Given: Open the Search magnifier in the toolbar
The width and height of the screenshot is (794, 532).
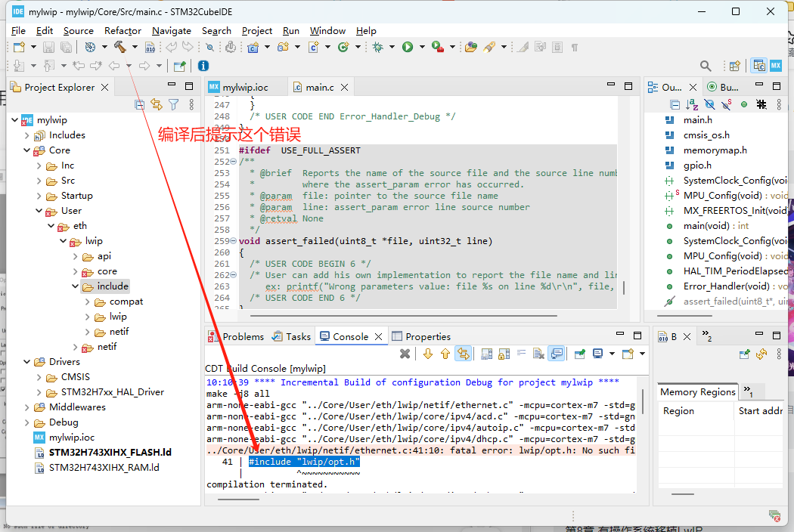Looking at the screenshot, I should tap(706, 66).
